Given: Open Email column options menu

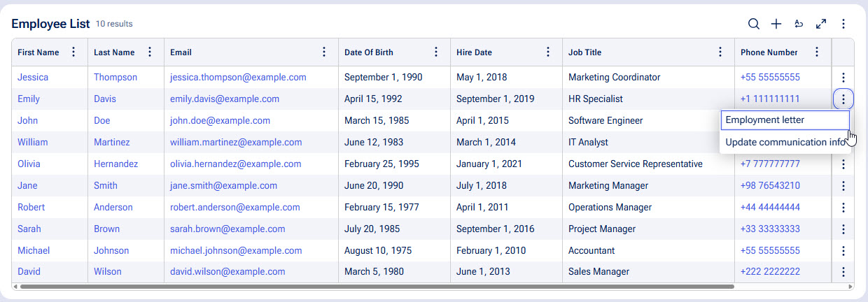Looking at the screenshot, I should coord(324,52).
